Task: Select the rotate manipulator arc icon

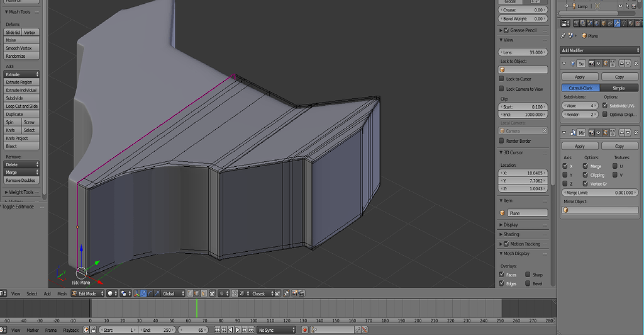Action: tap(150, 293)
